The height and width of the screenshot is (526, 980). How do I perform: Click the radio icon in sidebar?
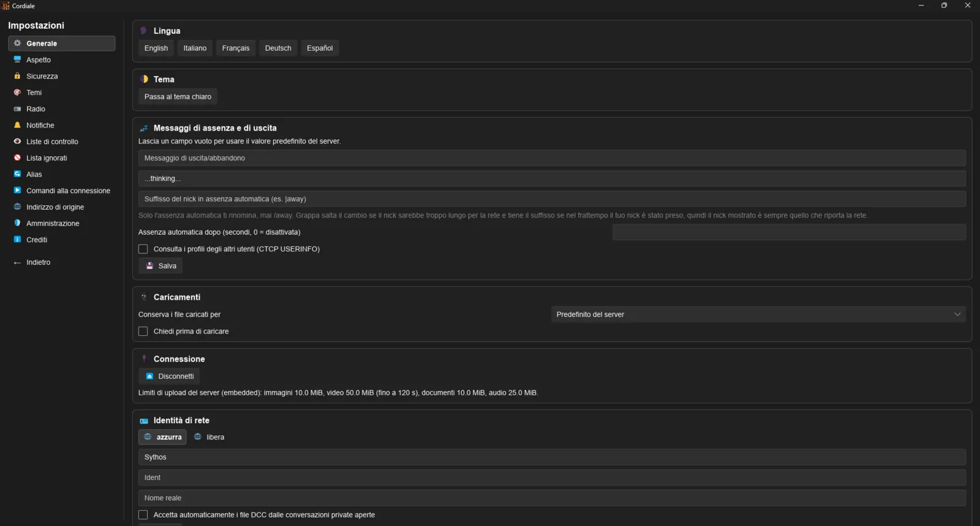click(x=17, y=109)
